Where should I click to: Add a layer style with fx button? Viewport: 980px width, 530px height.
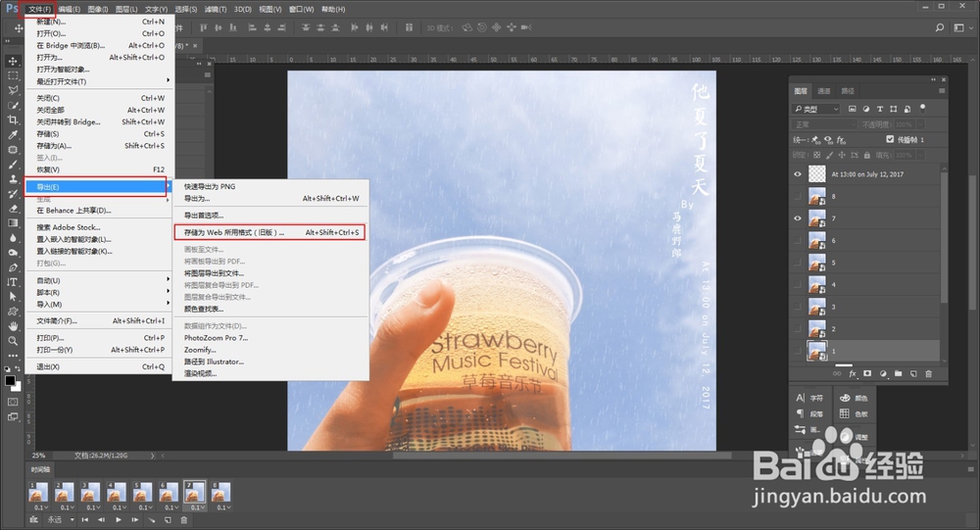853,374
